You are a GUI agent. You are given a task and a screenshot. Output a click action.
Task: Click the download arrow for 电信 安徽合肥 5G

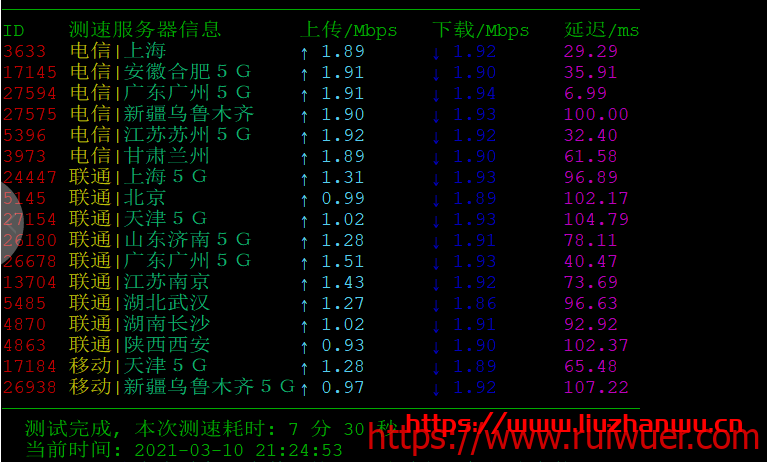tap(437, 72)
